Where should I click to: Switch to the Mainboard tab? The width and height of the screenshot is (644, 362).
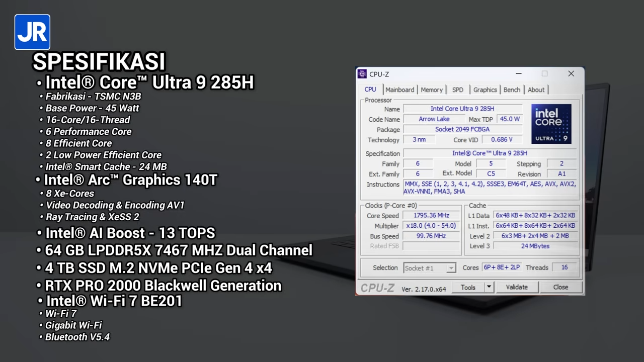399,89
